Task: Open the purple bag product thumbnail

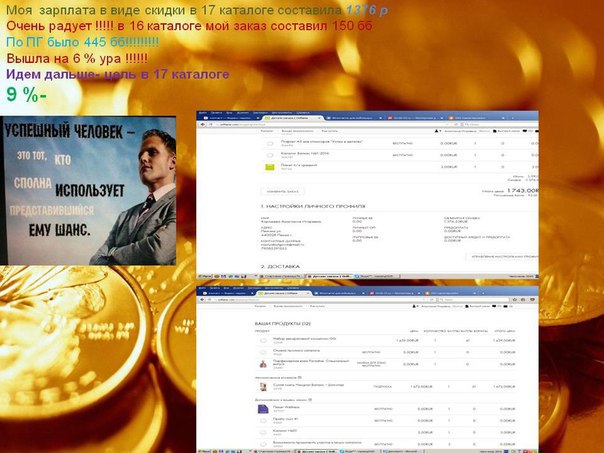Action: [x=263, y=409]
